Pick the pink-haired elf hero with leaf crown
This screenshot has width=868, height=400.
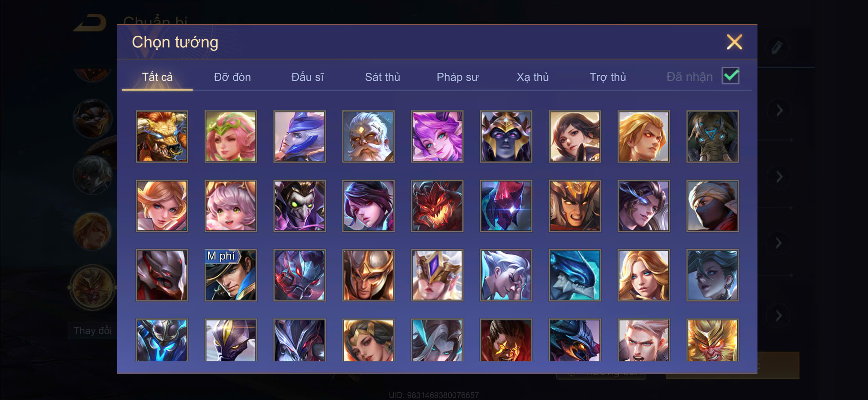pyautogui.click(x=230, y=136)
